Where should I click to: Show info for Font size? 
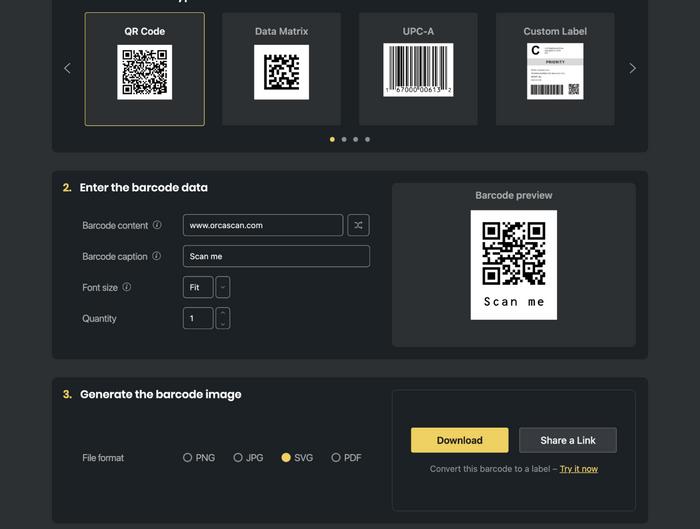[x=127, y=287]
